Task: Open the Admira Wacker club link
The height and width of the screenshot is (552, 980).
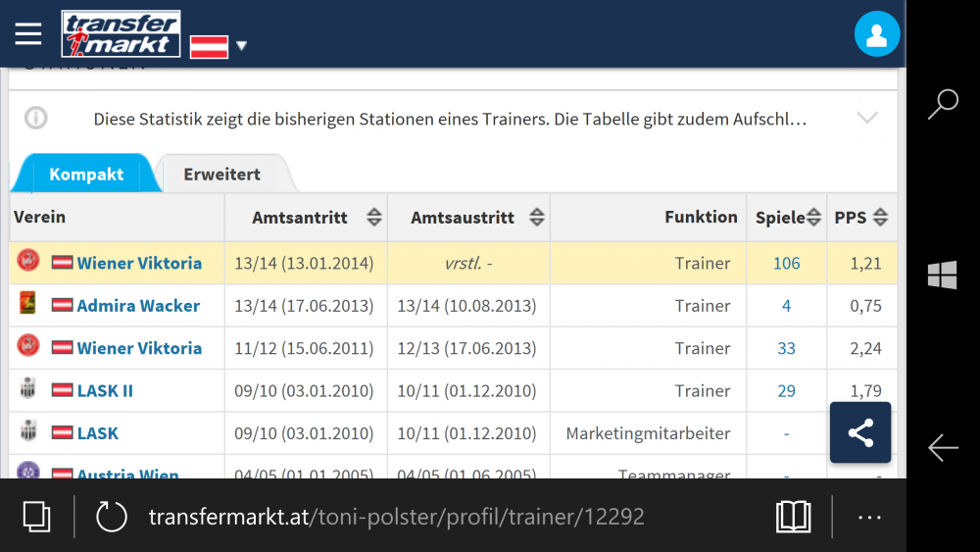Action: (138, 306)
